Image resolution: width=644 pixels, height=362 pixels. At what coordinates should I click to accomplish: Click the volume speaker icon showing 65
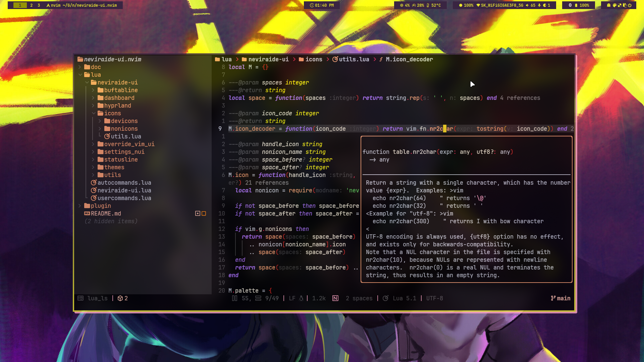tap(527, 5)
